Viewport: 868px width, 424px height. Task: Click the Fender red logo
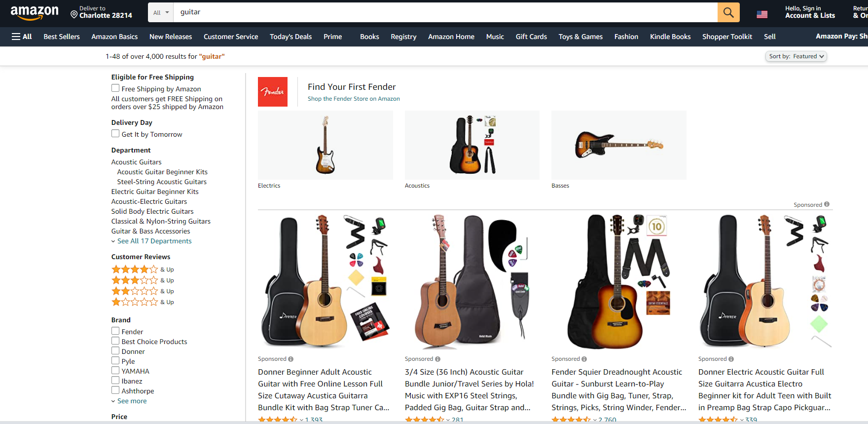coord(273,92)
